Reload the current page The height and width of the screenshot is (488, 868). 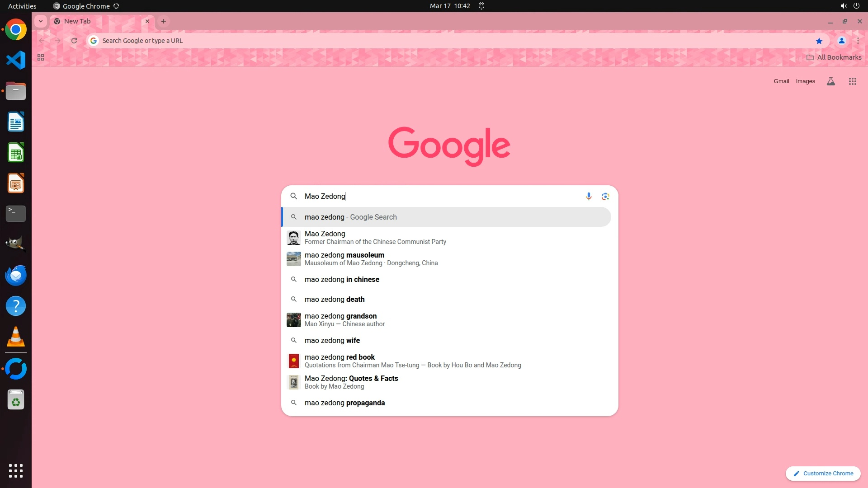[x=74, y=41]
